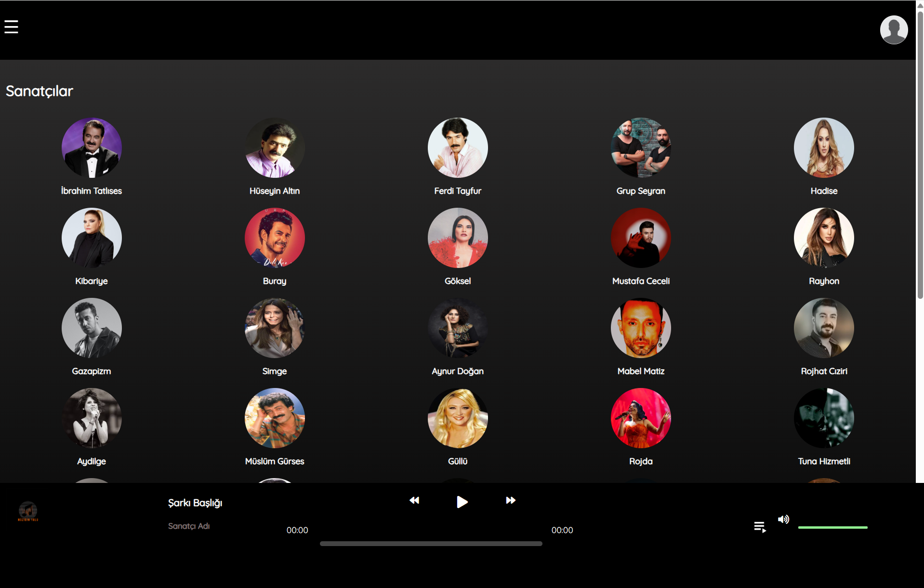This screenshot has width=924, height=588.
Task: Select Aynur Doğan artist picture
Action: click(x=458, y=328)
